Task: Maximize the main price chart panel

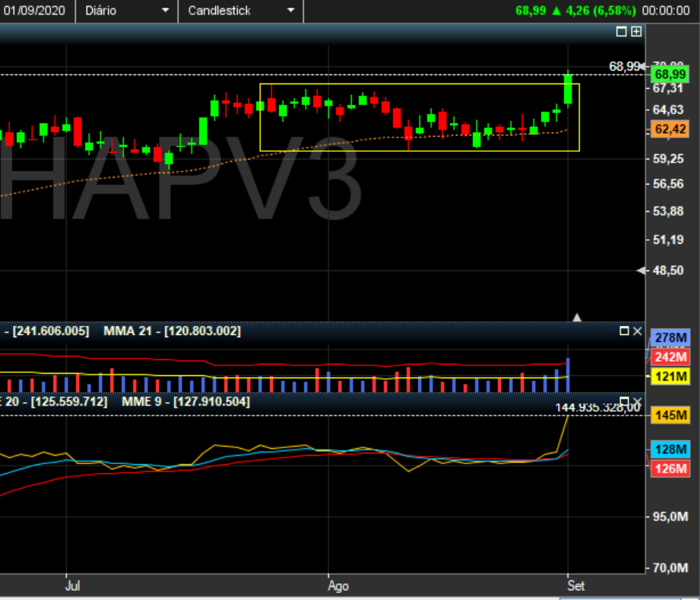Action: pos(621,32)
